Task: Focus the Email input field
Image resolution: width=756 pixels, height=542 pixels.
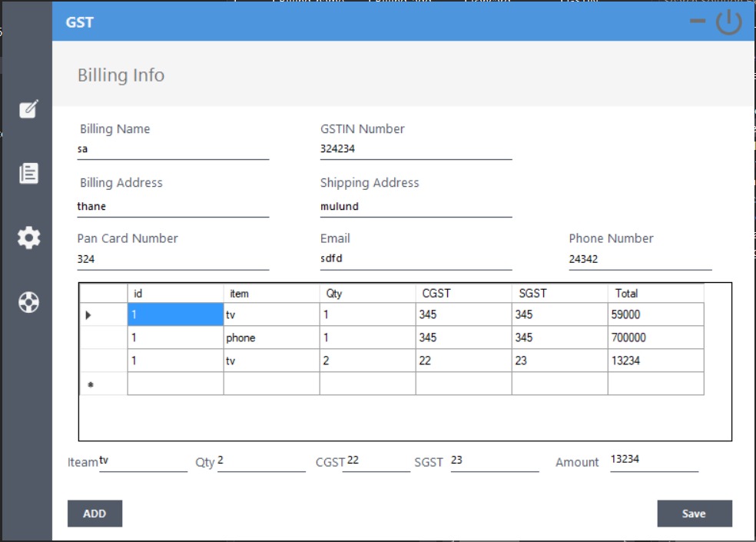Action: point(416,260)
